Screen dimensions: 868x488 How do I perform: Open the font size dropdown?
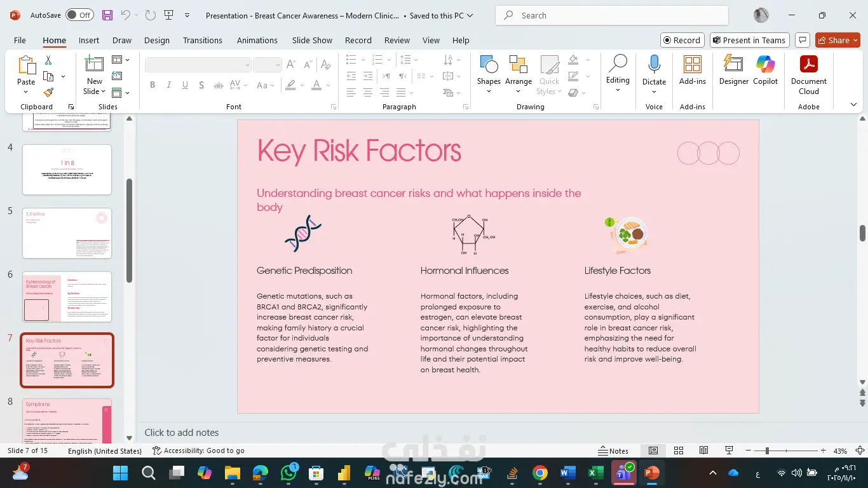coord(278,65)
